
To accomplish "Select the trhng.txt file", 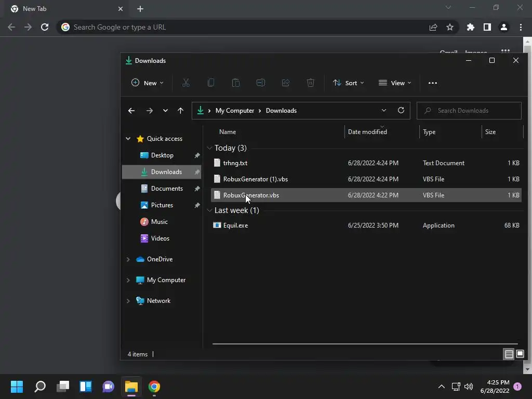I will 366,163.
